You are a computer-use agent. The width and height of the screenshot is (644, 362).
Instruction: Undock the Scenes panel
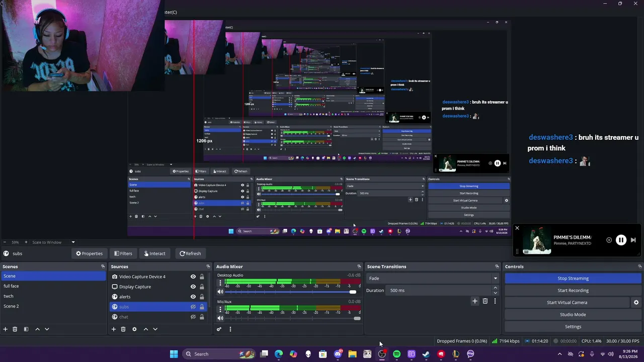point(103,266)
